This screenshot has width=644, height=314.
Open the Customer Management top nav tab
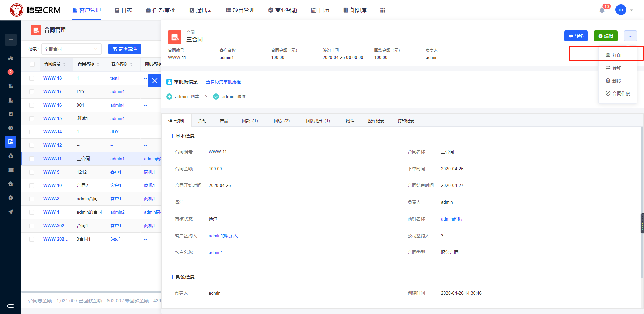click(87, 10)
